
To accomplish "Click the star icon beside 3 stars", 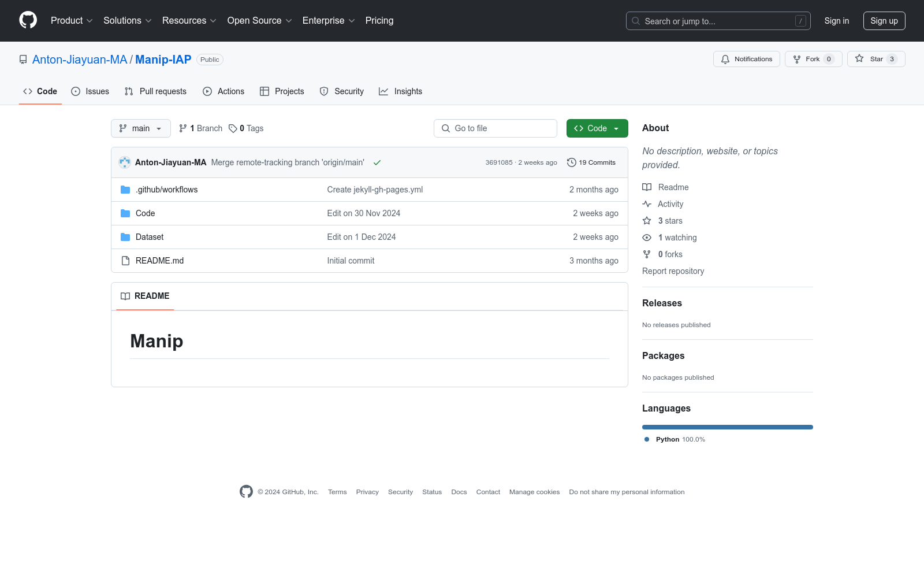I will pyautogui.click(x=647, y=221).
